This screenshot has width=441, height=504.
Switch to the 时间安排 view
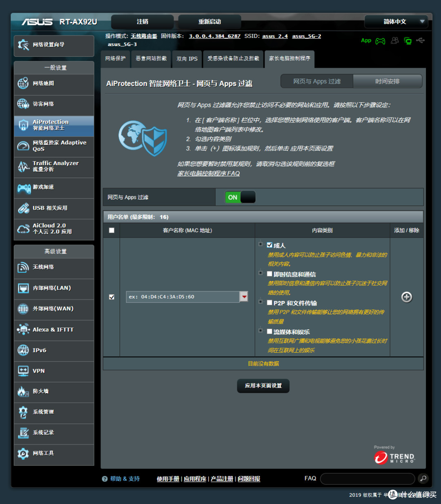[x=388, y=81]
